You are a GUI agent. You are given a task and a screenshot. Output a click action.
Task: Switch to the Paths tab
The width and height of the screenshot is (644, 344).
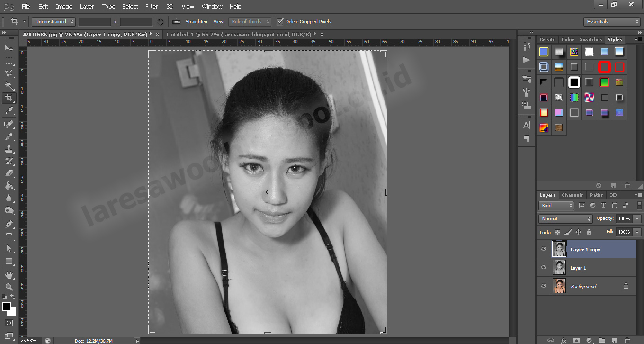click(596, 195)
